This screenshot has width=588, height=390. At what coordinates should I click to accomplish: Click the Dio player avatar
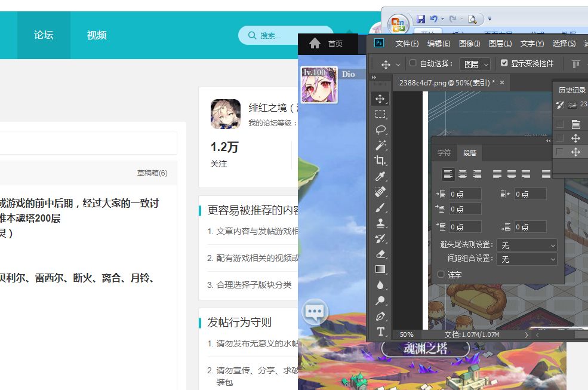pyautogui.click(x=319, y=85)
